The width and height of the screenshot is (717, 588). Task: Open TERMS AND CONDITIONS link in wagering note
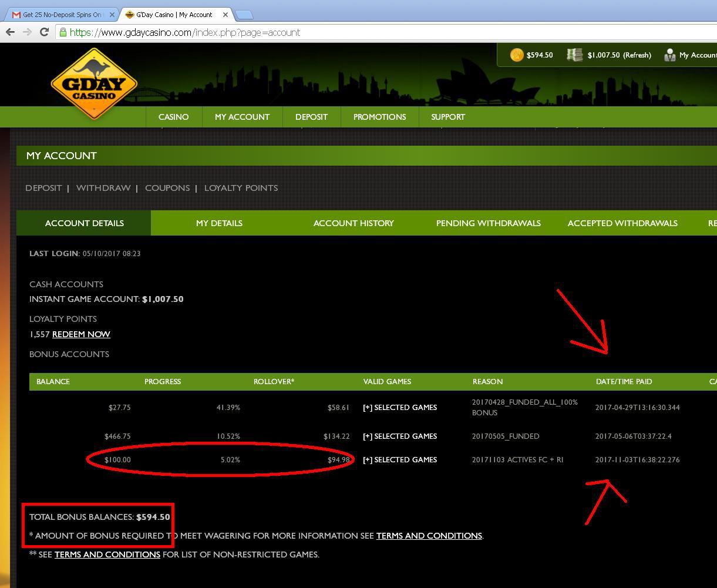click(x=429, y=536)
